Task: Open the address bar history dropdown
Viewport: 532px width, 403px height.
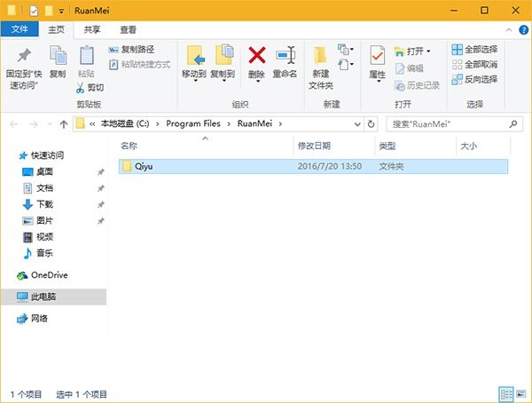Action: [357, 124]
